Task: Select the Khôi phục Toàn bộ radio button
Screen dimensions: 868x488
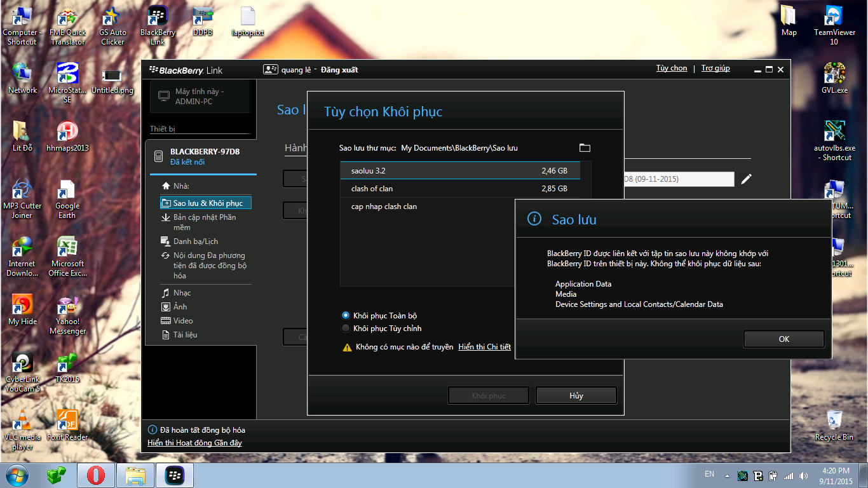Action: tap(346, 315)
